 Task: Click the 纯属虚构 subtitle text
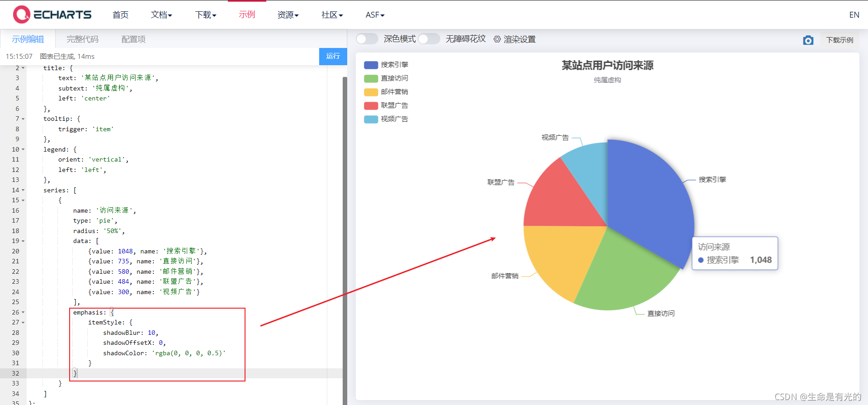pos(607,80)
